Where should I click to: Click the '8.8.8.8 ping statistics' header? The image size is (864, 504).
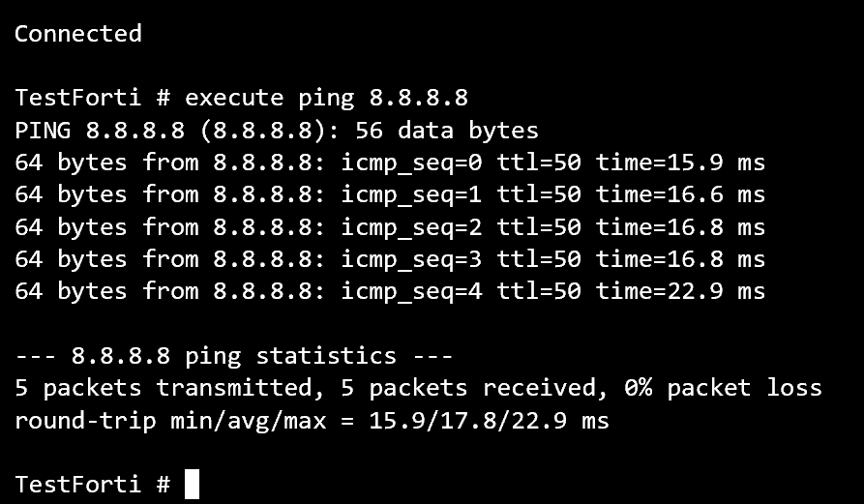(234, 356)
